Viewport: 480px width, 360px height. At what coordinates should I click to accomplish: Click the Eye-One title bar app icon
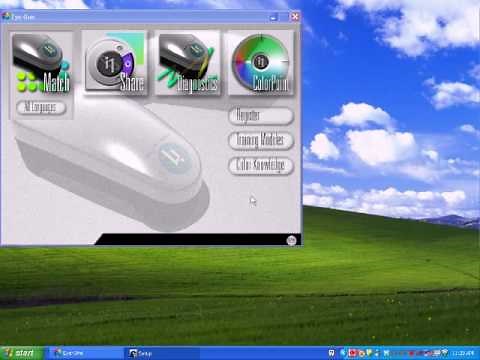coord(6,17)
